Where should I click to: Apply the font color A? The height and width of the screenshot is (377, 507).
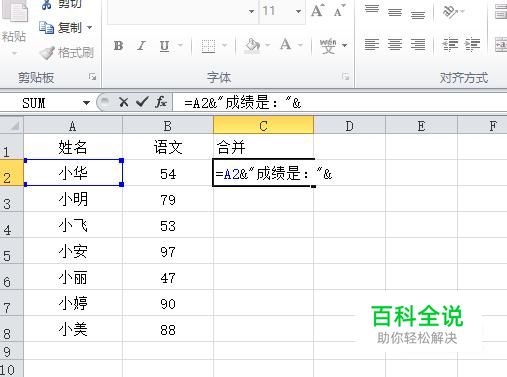(x=286, y=45)
